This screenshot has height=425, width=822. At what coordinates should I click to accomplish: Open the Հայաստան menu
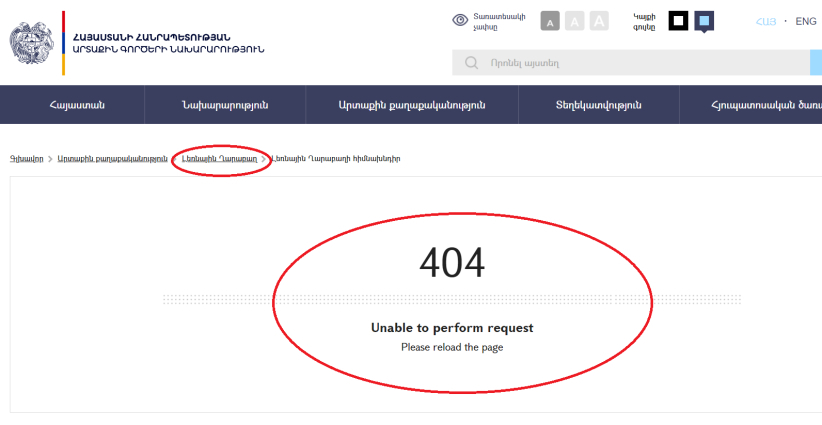[76, 105]
